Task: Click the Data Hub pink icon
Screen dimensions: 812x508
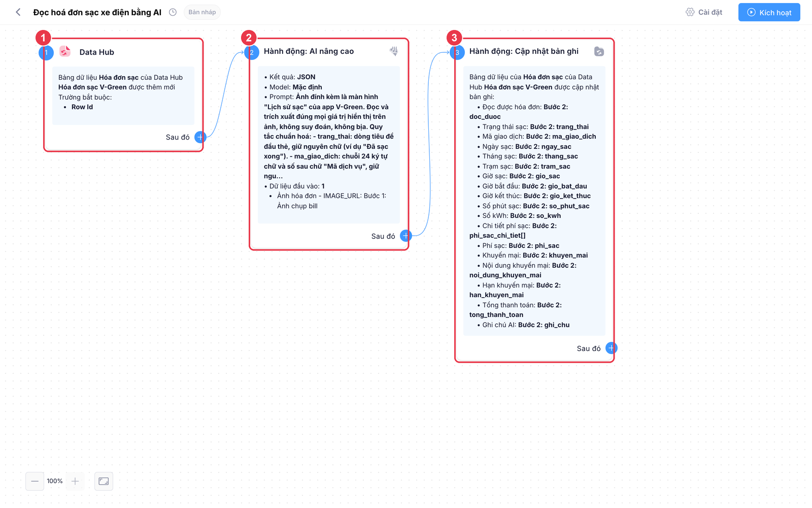Action: pos(65,51)
